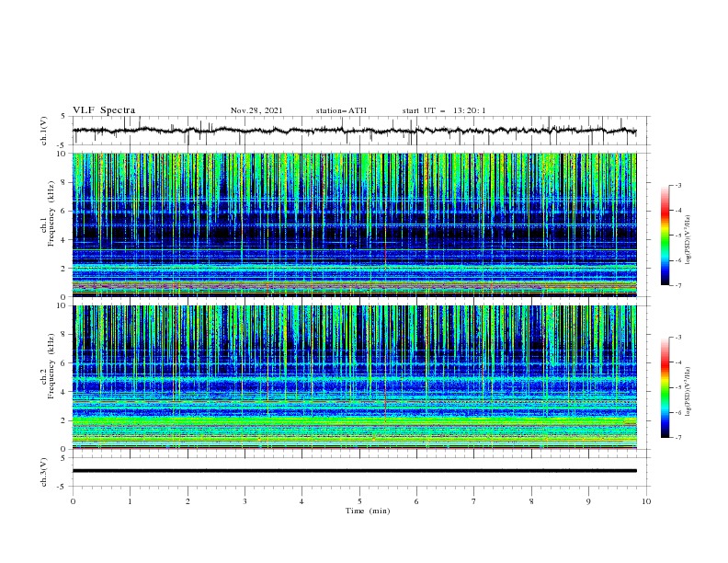Click the 'station=ATH' label

click(341, 110)
